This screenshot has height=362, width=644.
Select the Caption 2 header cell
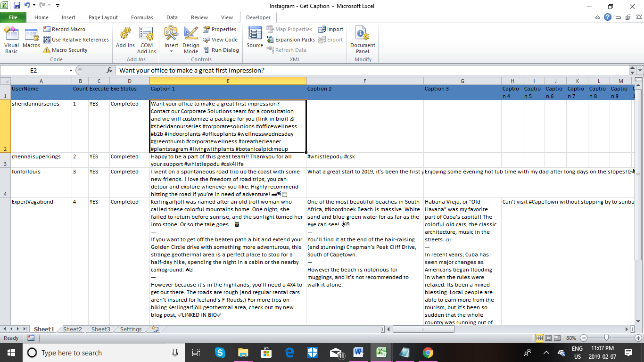pyautogui.click(x=364, y=92)
